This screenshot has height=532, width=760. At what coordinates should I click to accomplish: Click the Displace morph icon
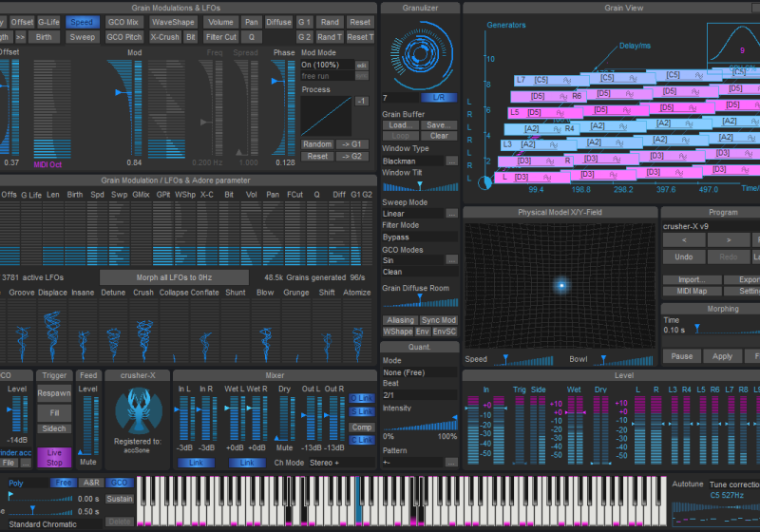point(52,332)
